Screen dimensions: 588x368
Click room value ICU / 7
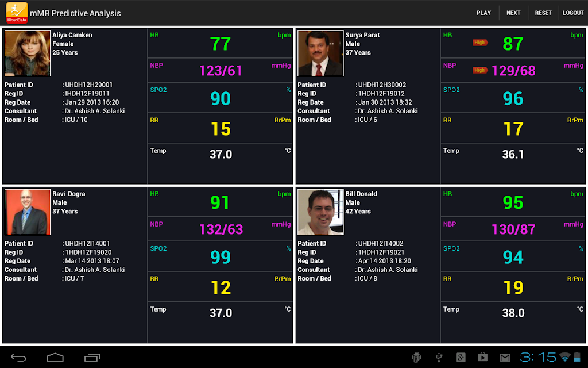point(74,279)
